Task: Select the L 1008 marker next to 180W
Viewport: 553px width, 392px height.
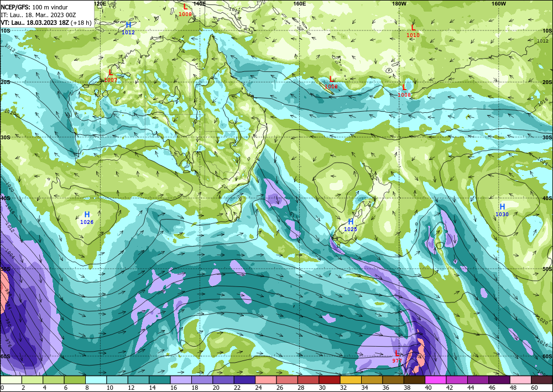Action: (404, 91)
